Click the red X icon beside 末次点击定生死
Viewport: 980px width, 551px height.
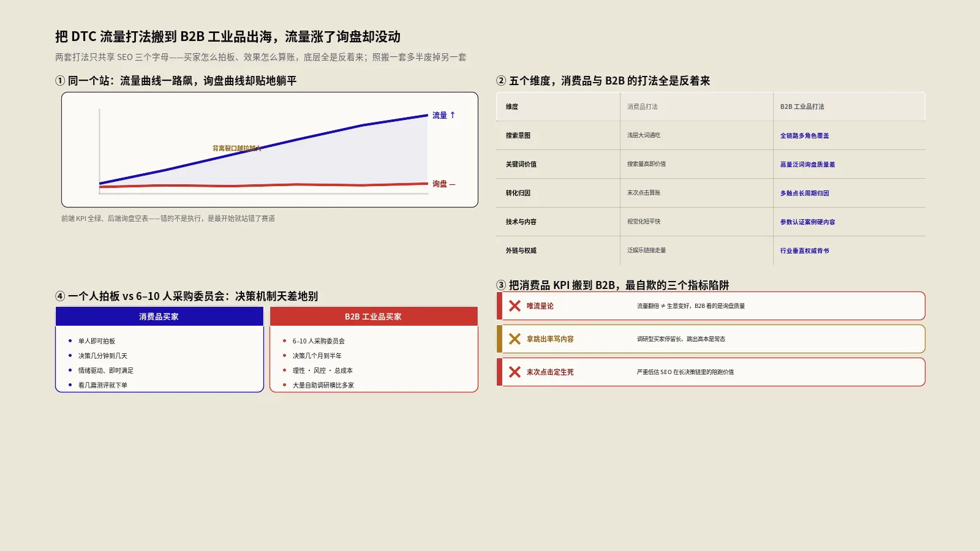click(514, 372)
